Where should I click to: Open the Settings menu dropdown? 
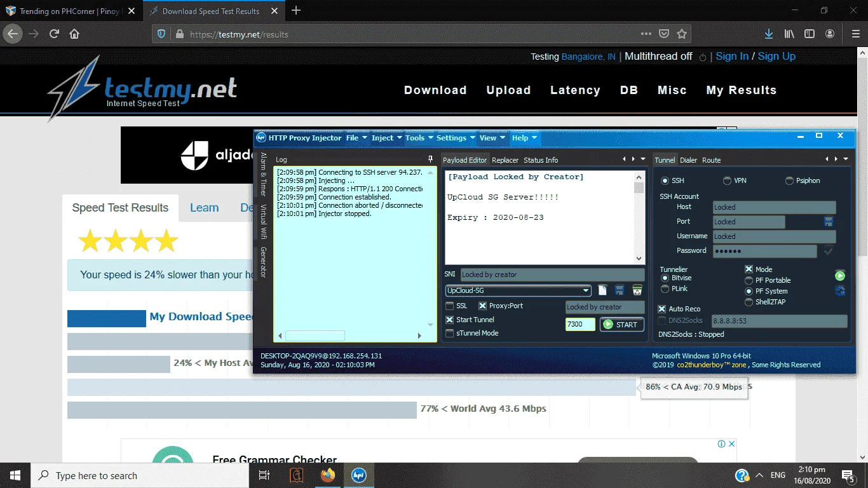click(x=456, y=138)
